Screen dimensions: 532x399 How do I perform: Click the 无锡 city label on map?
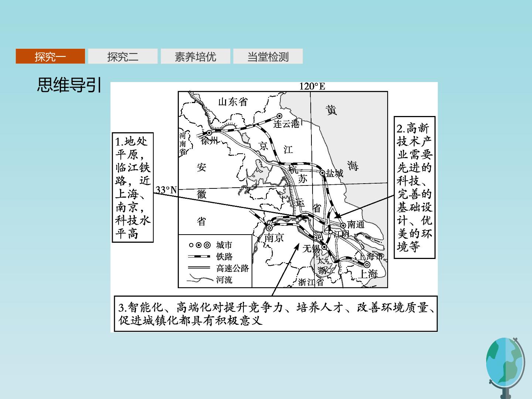tap(311, 249)
